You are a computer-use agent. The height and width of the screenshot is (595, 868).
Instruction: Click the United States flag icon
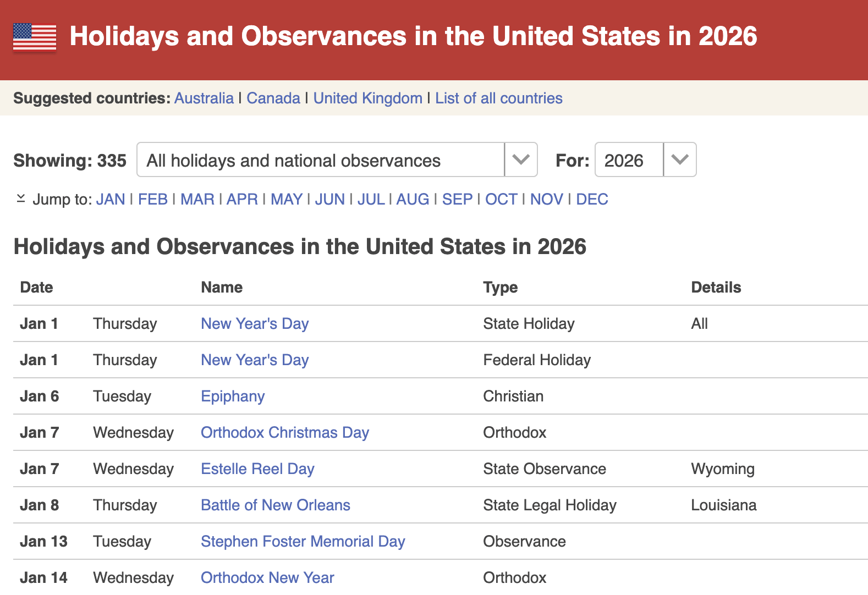pos(35,37)
